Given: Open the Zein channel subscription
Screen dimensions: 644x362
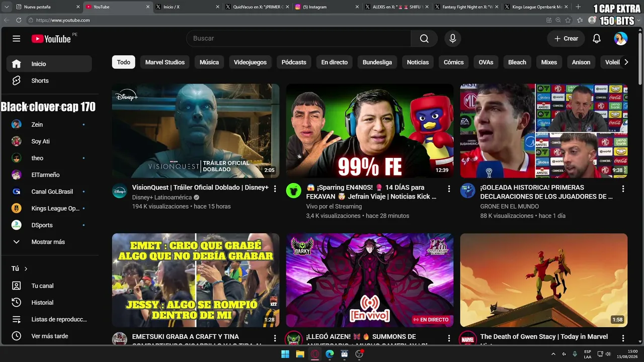Looking at the screenshot, I should coord(49,125).
